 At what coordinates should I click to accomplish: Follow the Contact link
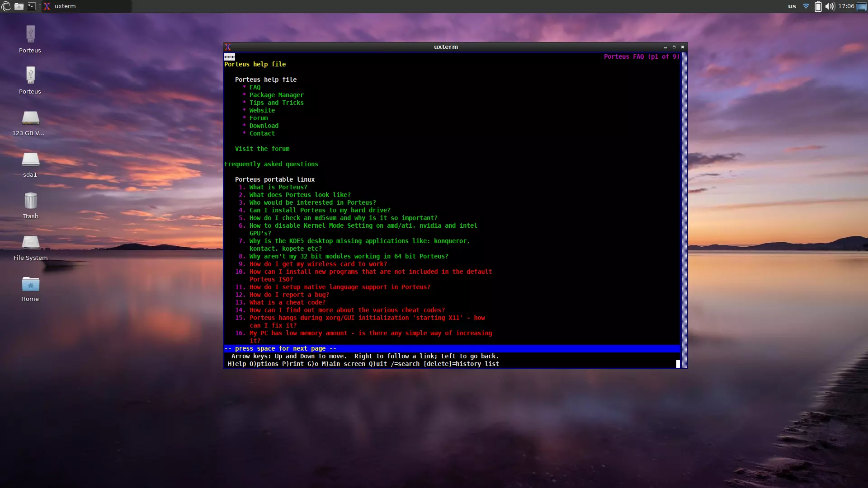[262, 133]
